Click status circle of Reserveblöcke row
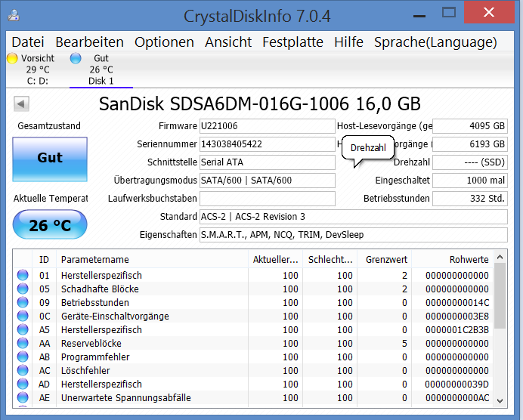Image resolution: width=523 pixels, height=420 pixels. (23, 343)
